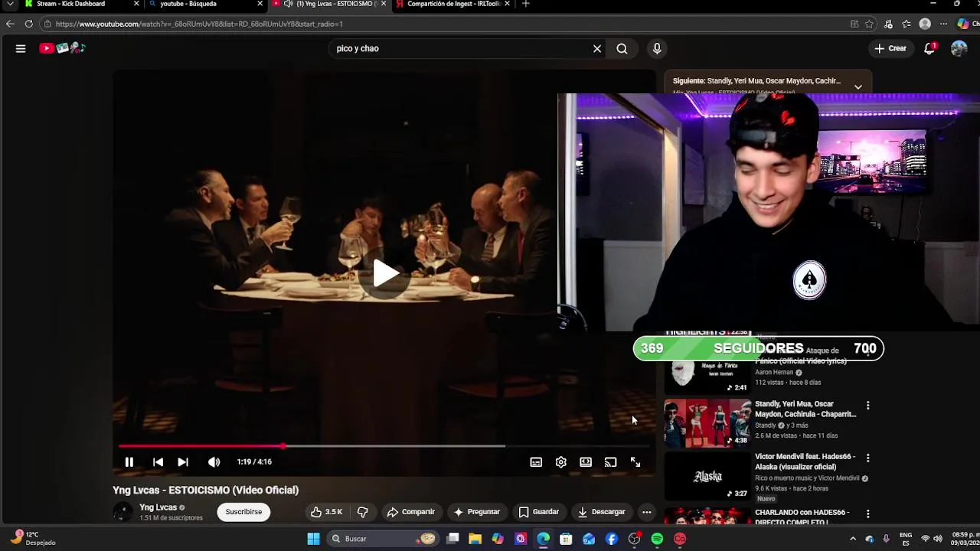The width and height of the screenshot is (980, 551).
Task: Open Spotify from taskbar
Action: (657, 539)
